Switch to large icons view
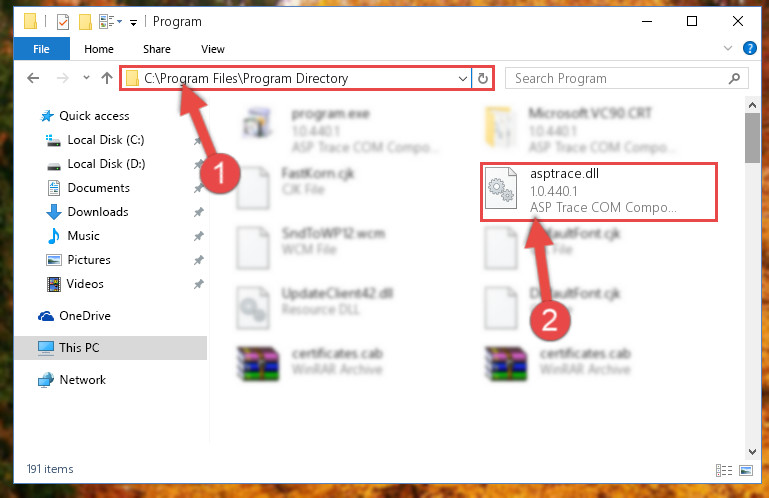The width and height of the screenshot is (769, 498). [746, 471]
